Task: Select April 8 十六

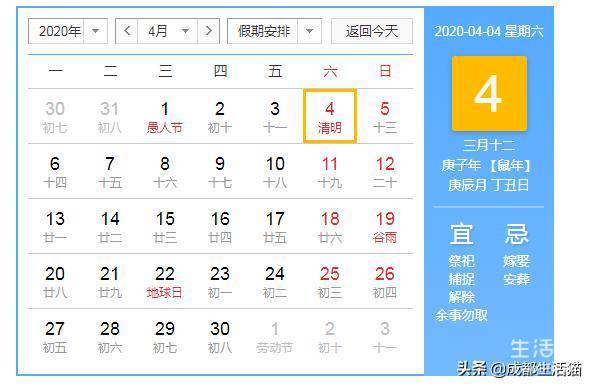Action: click(x=165, y=171)
